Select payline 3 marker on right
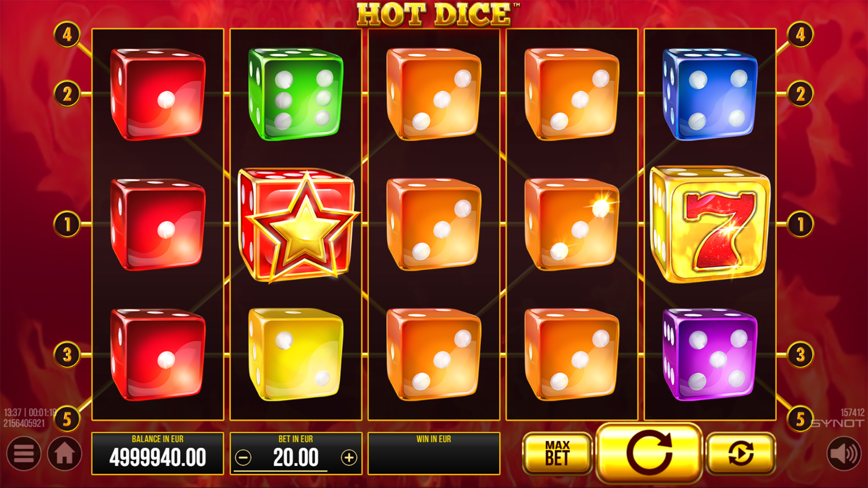868x488 pixels. click(x=800, y=355)
